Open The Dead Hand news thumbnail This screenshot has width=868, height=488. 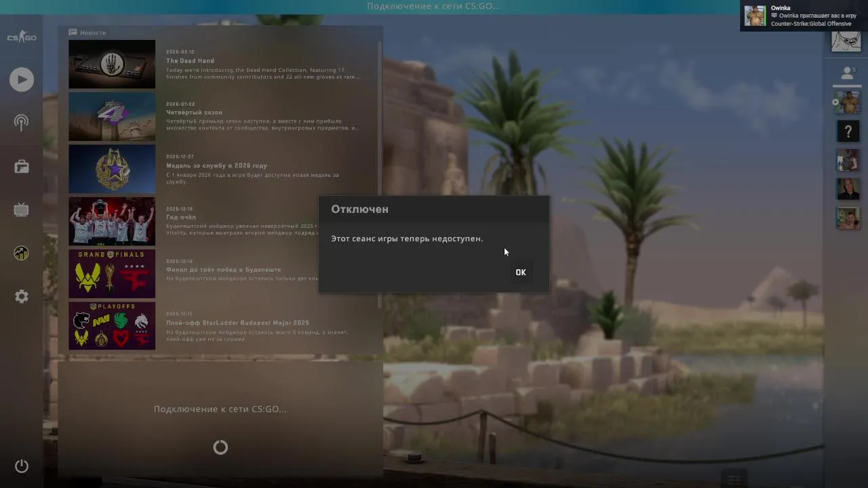(x=112, y=64)
